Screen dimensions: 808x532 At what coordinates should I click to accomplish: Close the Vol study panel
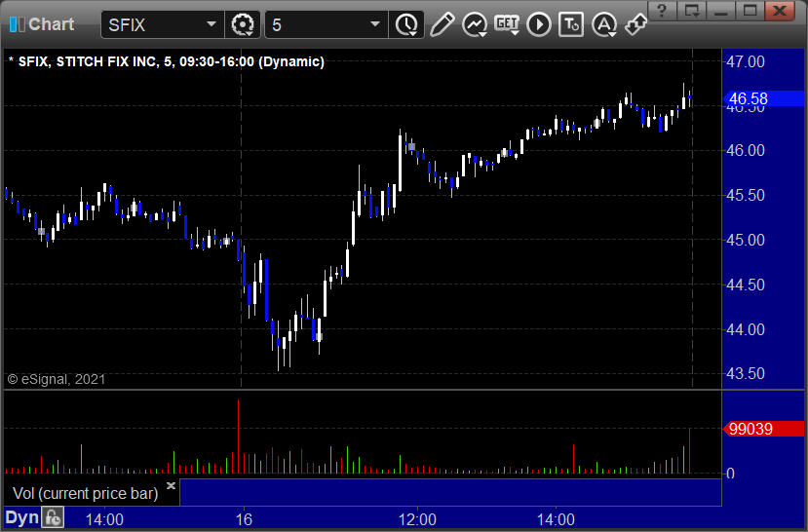(x=172, y=485)
